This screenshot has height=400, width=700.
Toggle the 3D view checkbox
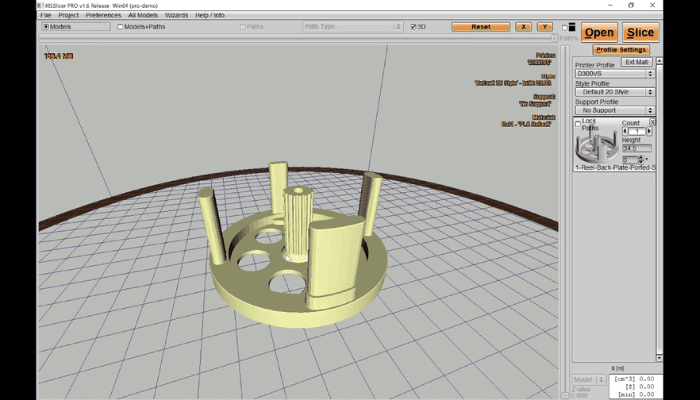(x=413, y=27)
